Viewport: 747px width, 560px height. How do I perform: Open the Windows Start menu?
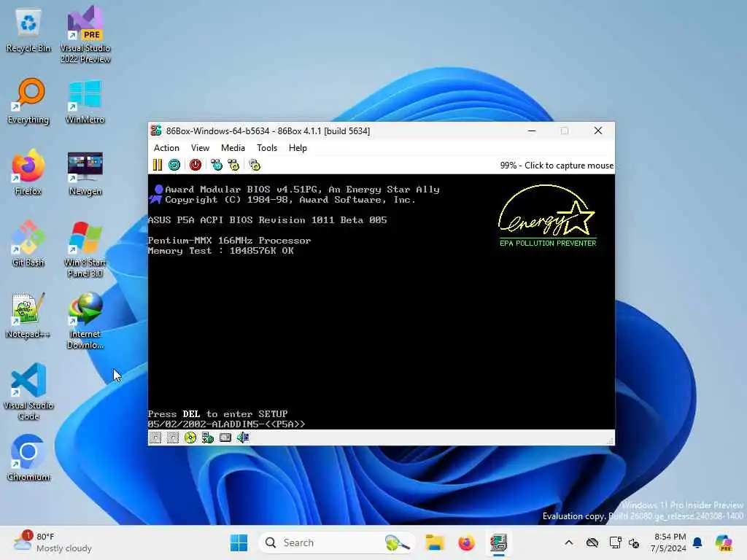pyautogui.click(x=239, y=542)
